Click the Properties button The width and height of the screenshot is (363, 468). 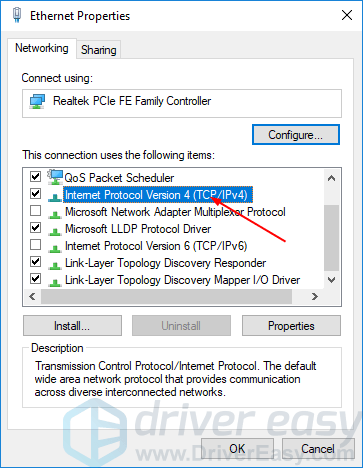[x=291, y=326]
